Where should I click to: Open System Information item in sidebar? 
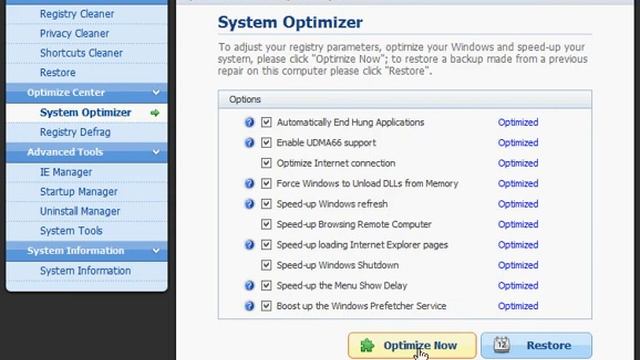tap(85, 271)
